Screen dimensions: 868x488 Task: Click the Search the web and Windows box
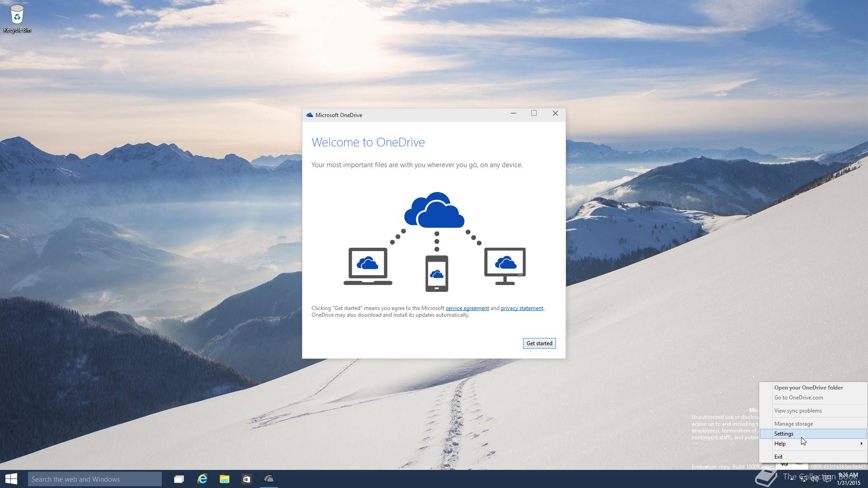coord(95,479)
